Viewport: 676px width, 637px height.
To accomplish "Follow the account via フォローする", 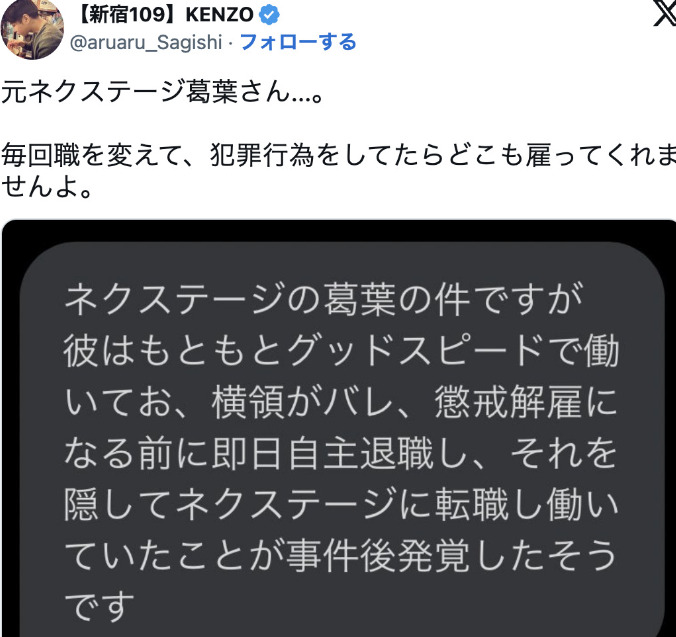I will (x=298, y=42).
